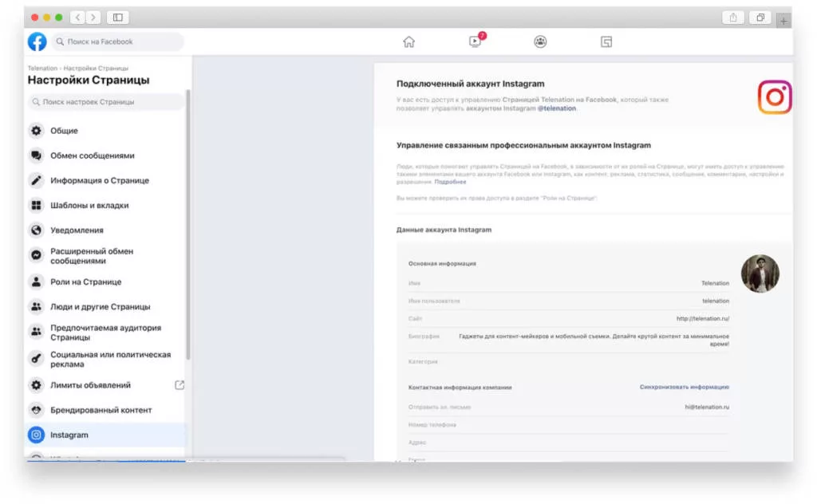
Task: Click the Подробнее link
Action: [x=450, y=182]
